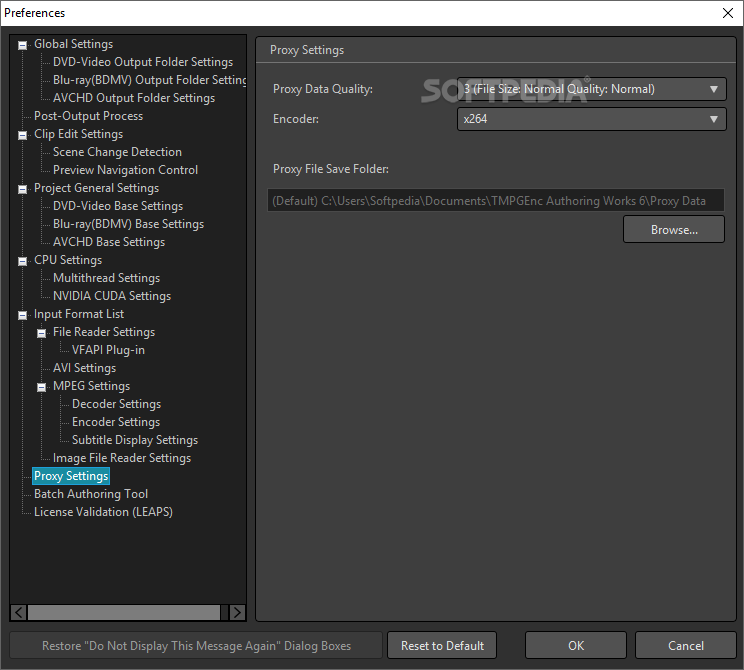Collapse the Input Format List node

22,316
